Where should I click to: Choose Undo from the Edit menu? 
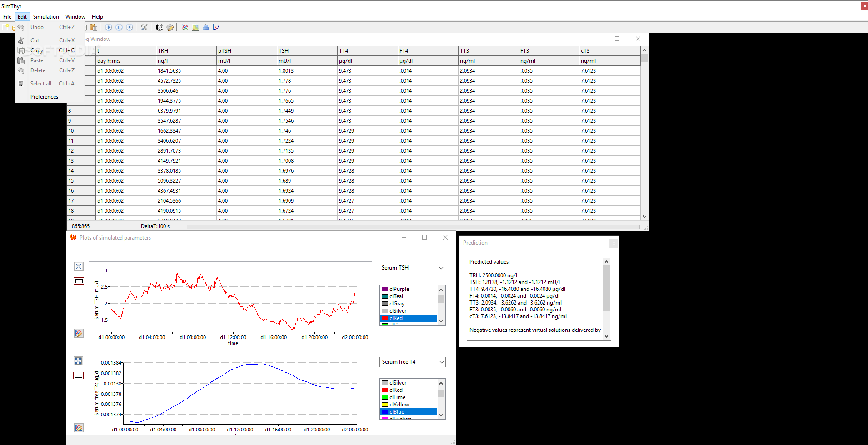pos(50,27)
